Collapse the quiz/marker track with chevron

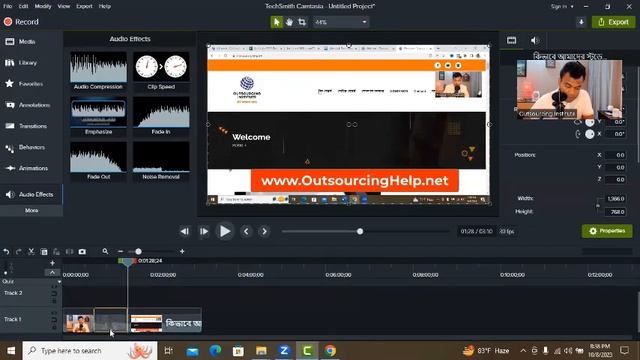coord(52,273)
